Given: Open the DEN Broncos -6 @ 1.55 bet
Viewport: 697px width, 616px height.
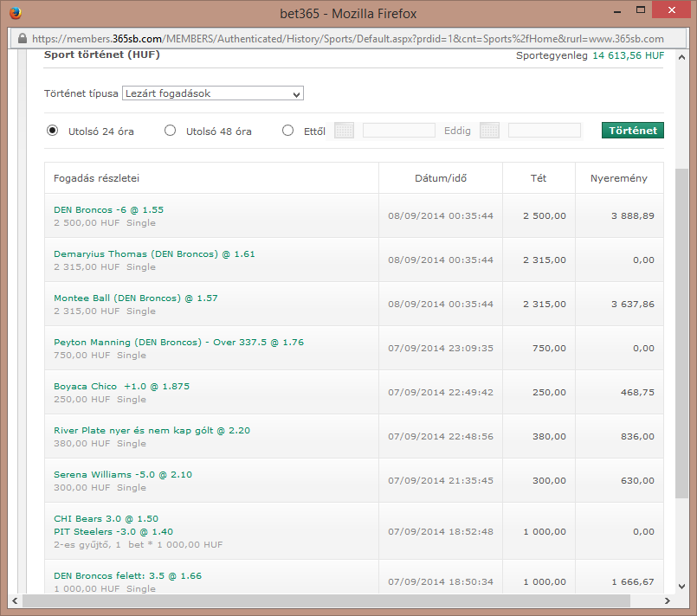Looking at the screenshot, I should [x=108, y=209].
